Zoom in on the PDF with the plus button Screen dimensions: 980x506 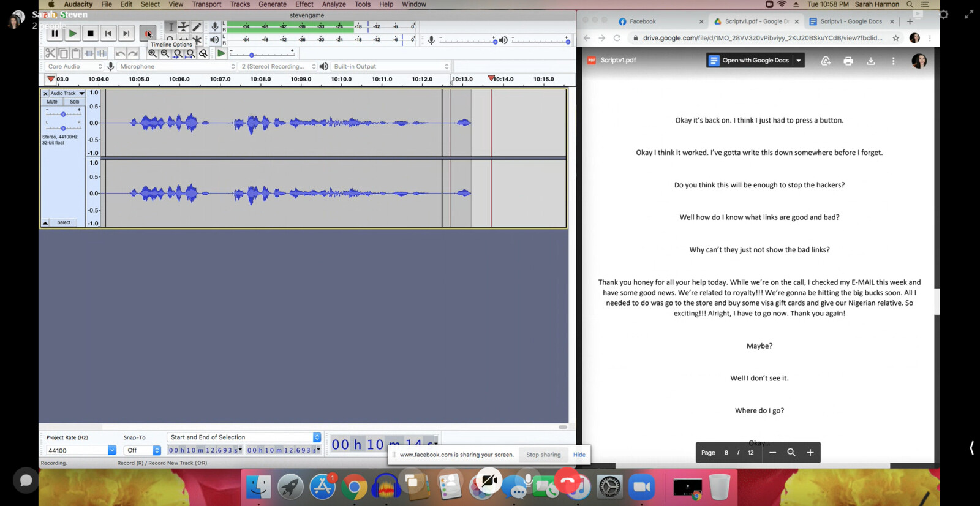810,452
